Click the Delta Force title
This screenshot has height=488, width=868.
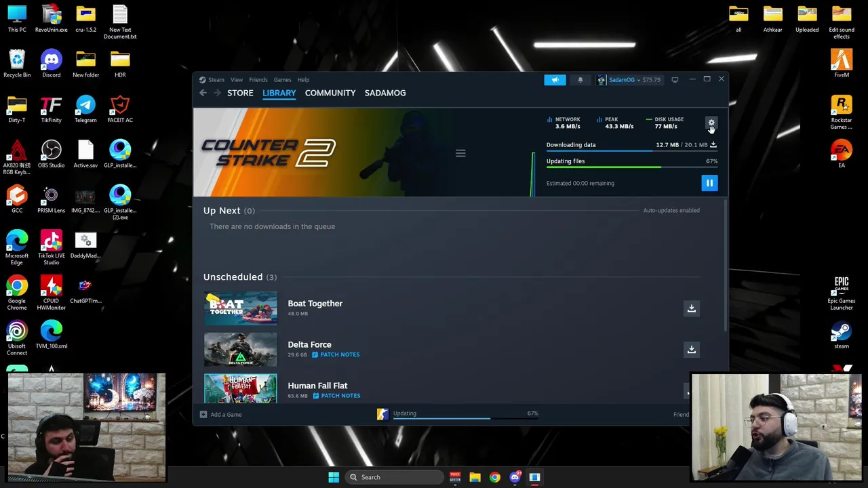tap(309, 344)
